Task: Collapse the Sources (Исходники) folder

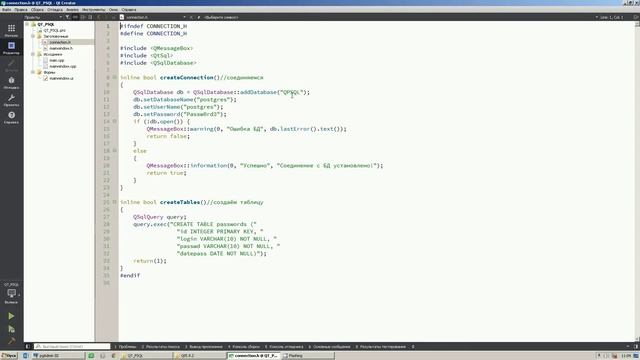Action: [33, 54]
